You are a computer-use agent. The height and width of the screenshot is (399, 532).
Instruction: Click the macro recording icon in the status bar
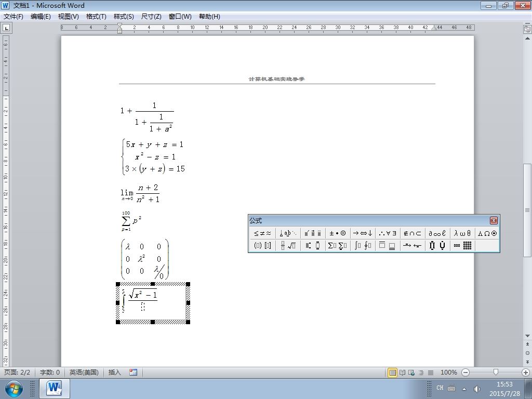tap(134, 373)
